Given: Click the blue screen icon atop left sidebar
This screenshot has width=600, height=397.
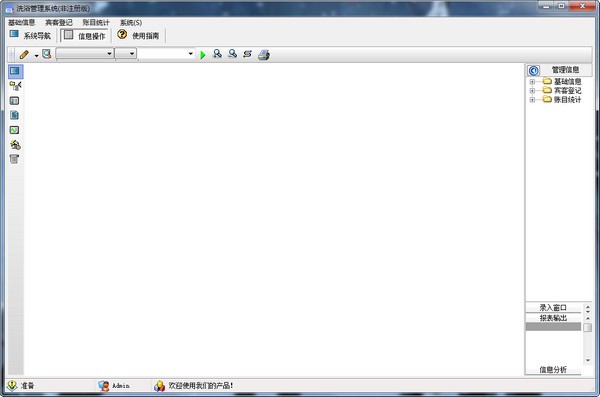Looking at the screenshot, I should tap(15, 71).
